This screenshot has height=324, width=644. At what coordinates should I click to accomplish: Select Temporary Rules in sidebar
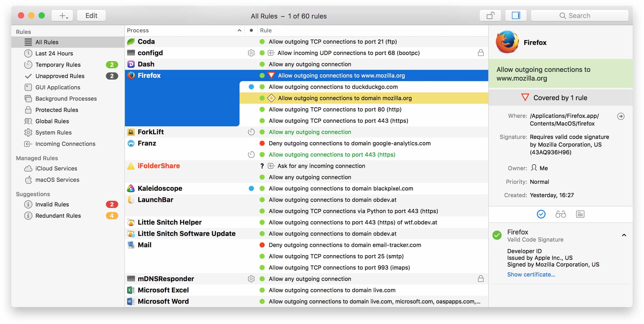(58, 65)
